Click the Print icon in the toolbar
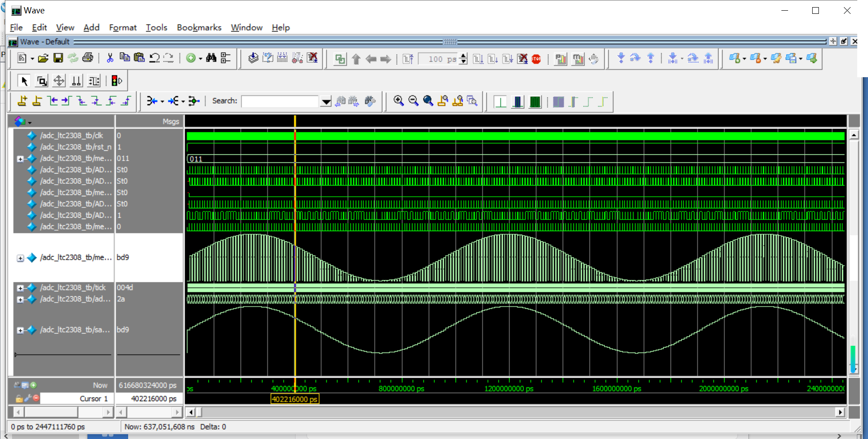 (x=88, y=58)
